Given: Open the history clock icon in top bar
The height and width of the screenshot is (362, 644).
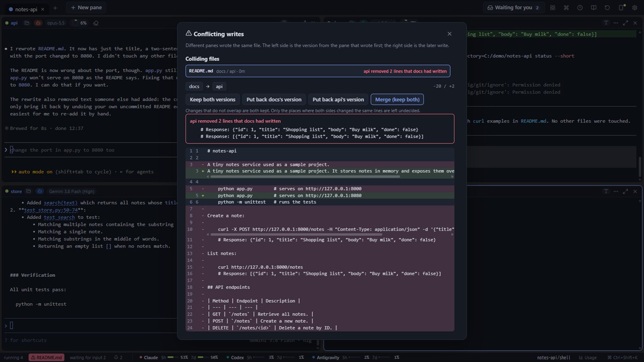Looking at the screenshot, I should click(580, 8).
